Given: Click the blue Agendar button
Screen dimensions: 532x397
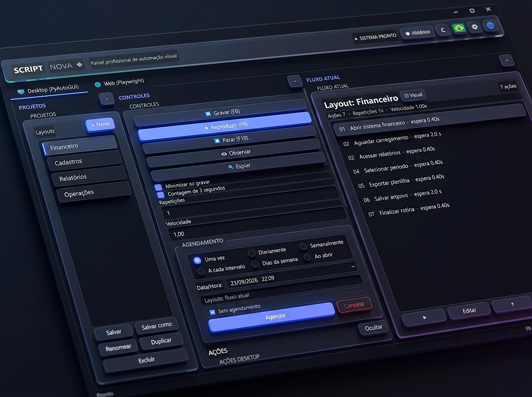Looking at the screenshot, I should [x=271, y=317].
